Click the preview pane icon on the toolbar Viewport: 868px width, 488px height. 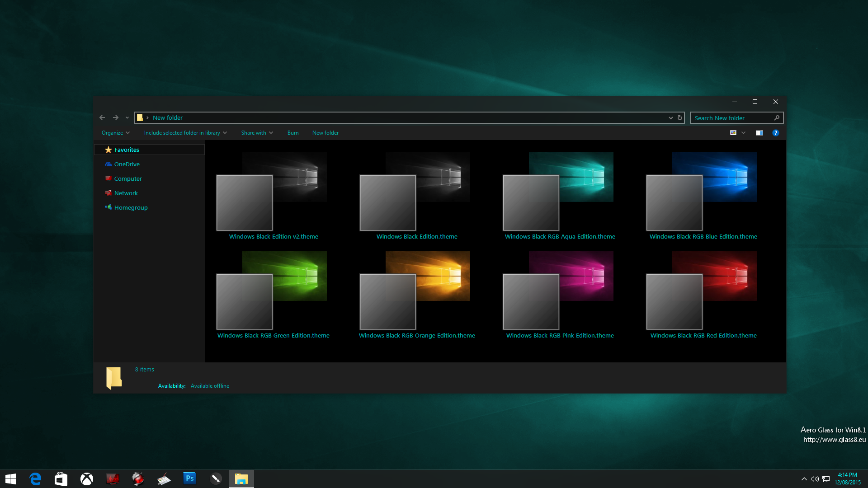pyautogui.click(x=759, y=132)
